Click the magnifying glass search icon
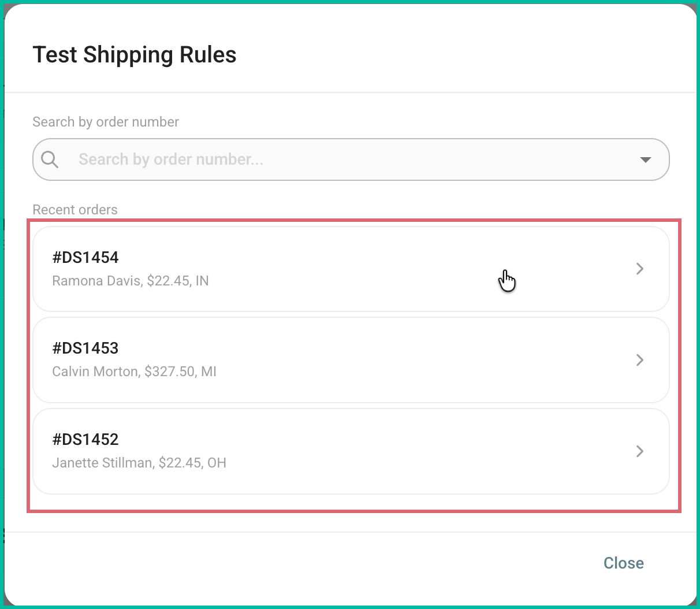The width and height of the screenshot is (700, 609). tap(50, 159)
